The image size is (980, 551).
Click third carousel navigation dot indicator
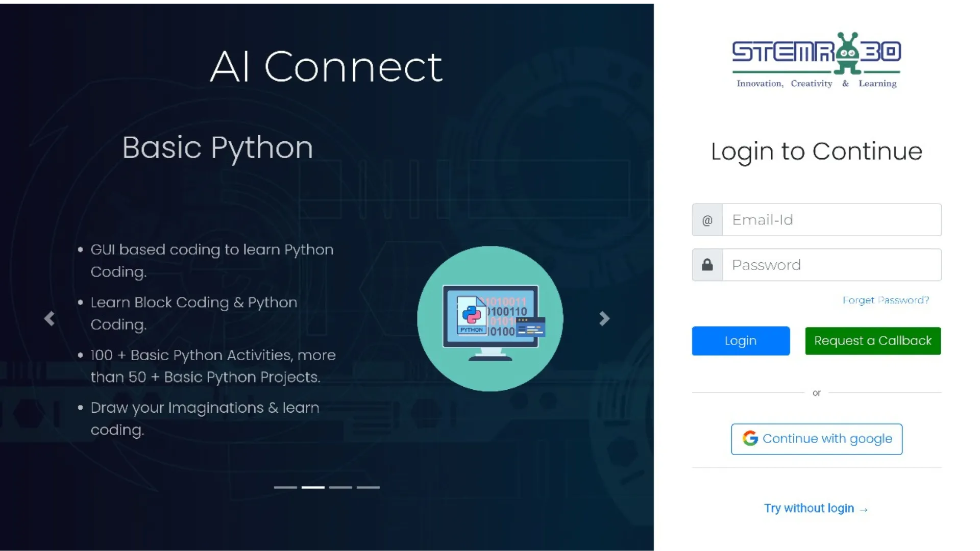point(340,486)
